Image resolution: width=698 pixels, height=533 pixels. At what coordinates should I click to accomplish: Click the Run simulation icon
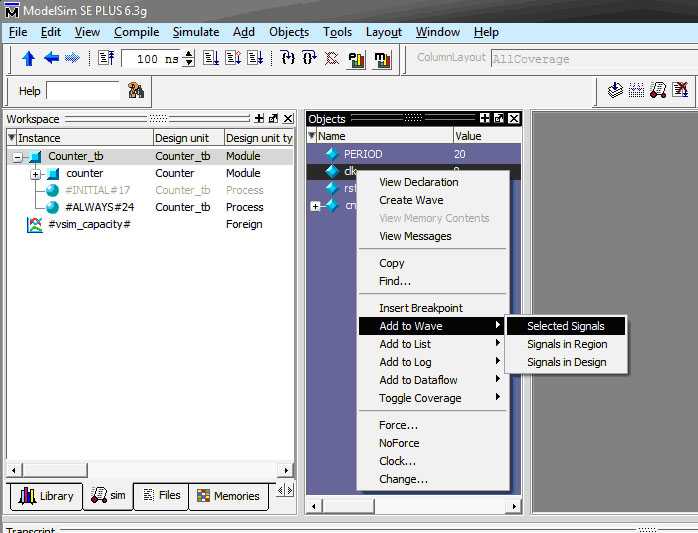pos(211,58)
